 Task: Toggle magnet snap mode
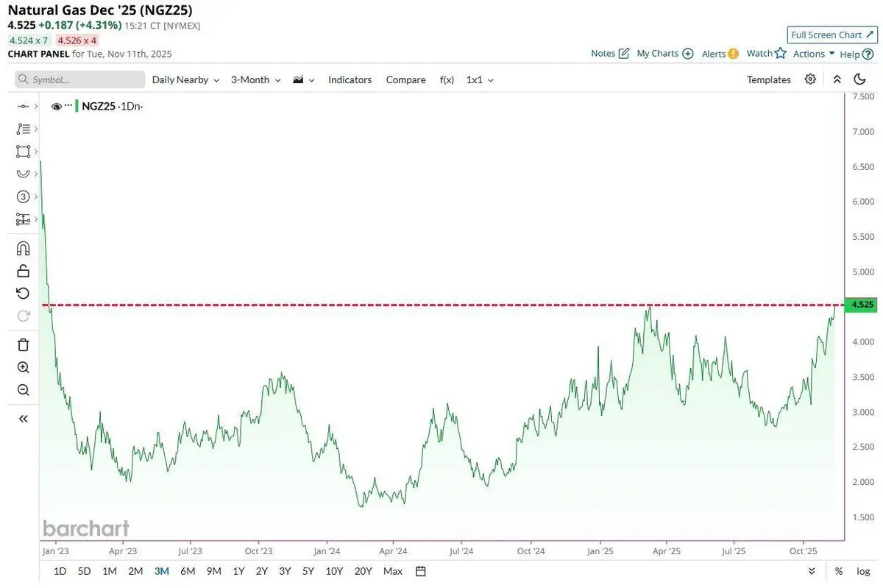click(x=23, y=248)
